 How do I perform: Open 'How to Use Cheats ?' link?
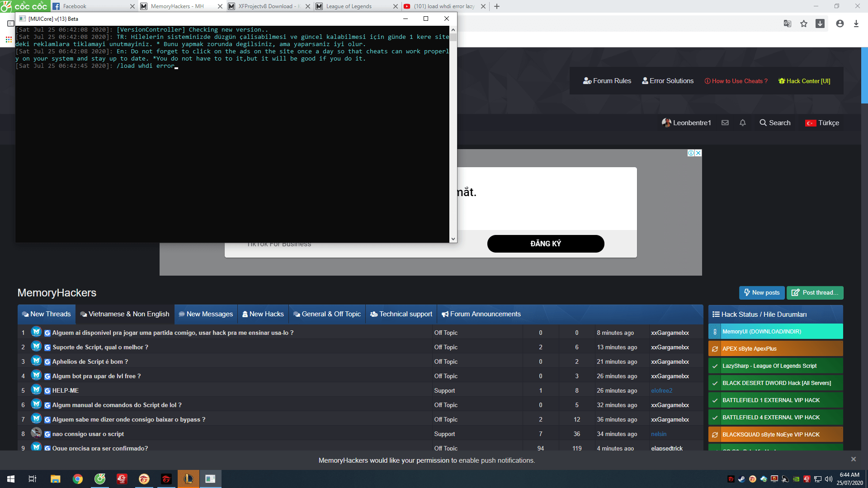[736, 81]
